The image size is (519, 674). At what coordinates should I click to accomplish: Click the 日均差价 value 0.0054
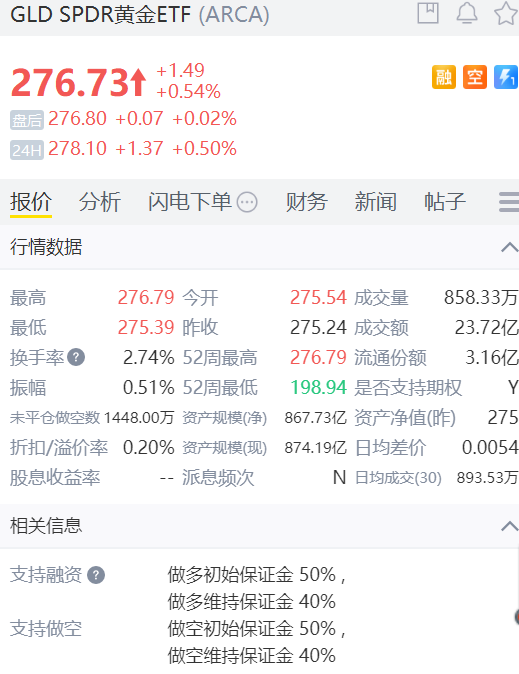pyautogui.click(x=490, y=447)
